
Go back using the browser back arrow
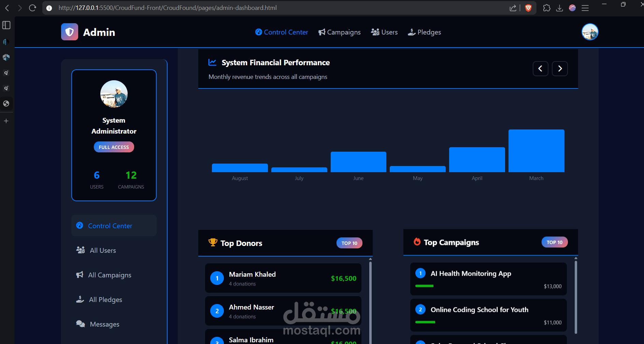[7, 8]
